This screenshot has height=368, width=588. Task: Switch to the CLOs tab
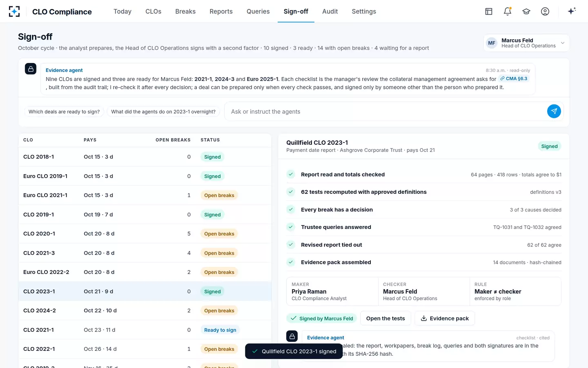(x=154, y=11)
